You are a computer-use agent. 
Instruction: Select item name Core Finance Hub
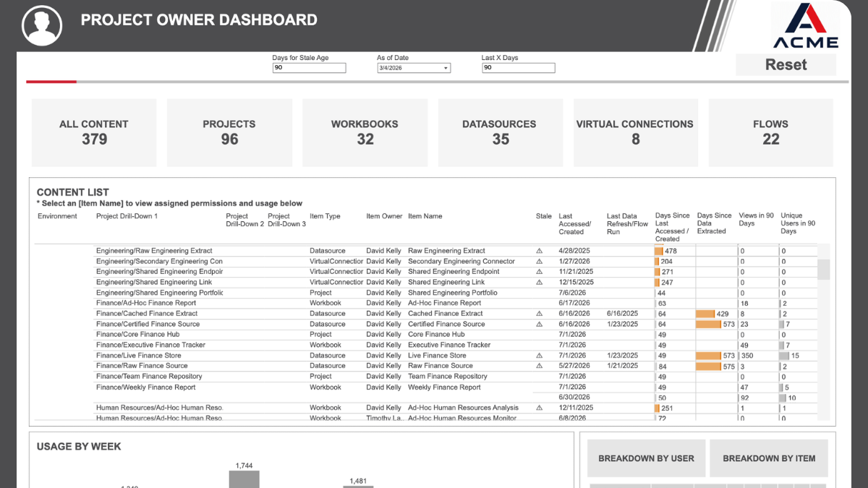[x=436, y=335]
